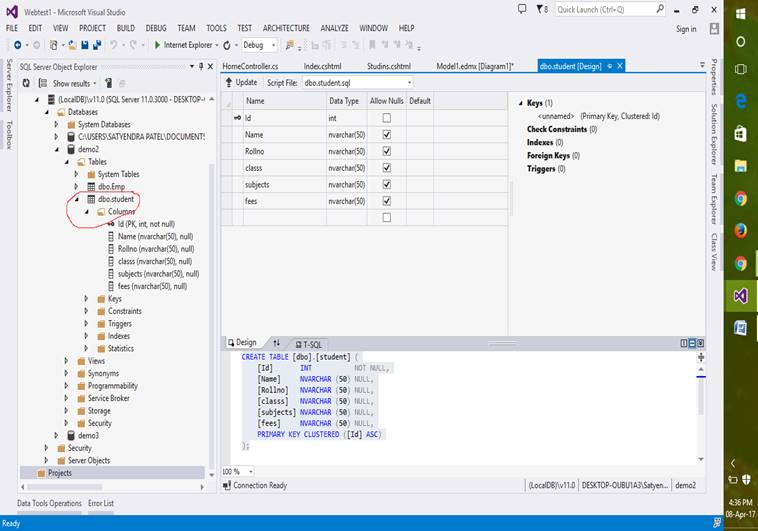
Task: Uncheck Allow Nulls for the Name column
Action: (386, 134)
